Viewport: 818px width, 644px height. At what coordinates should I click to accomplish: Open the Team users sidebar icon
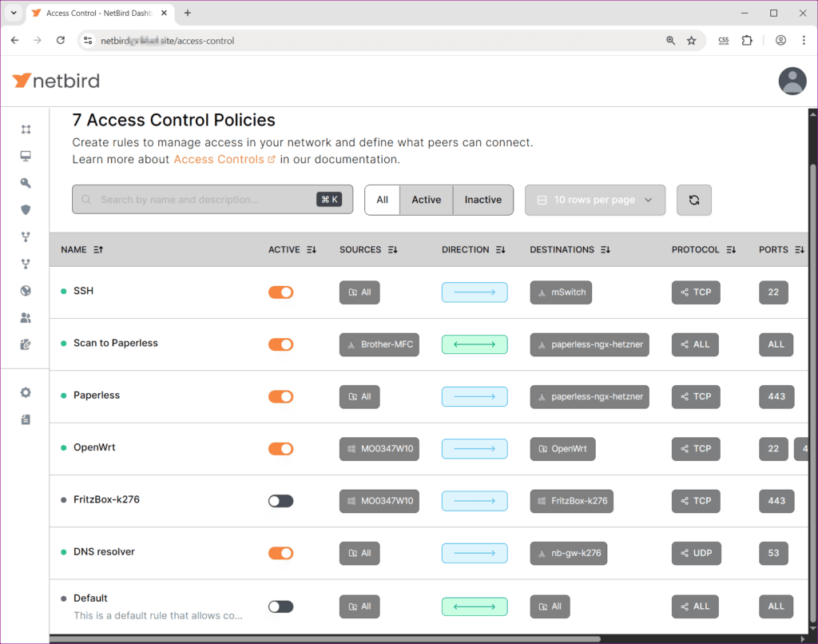click(x=26, y=318)
